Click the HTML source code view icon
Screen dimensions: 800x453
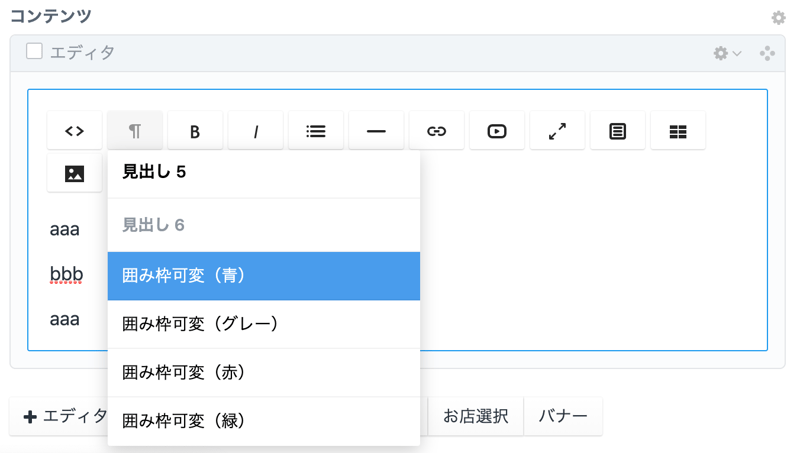pyautogui.click(x=74, y=131)
